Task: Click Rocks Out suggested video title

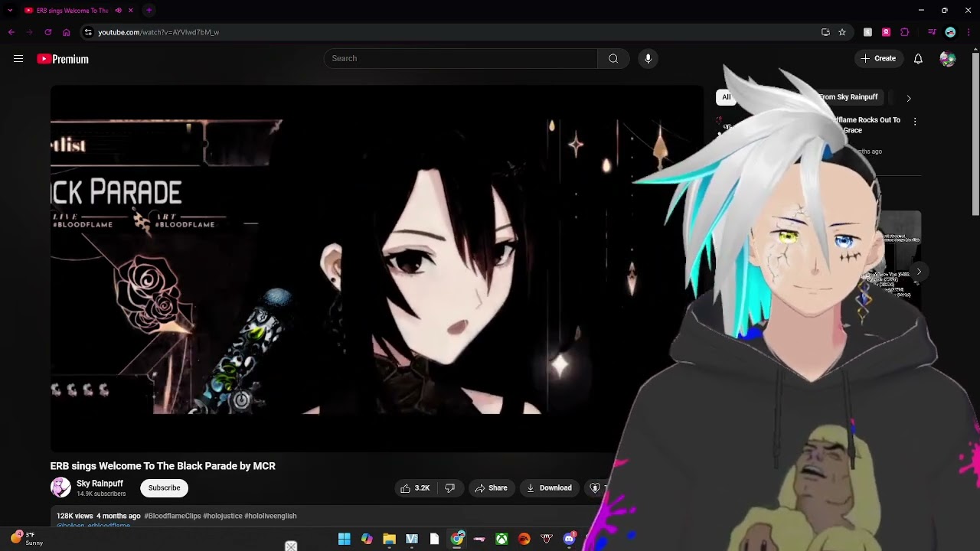Action: [869, 125]
